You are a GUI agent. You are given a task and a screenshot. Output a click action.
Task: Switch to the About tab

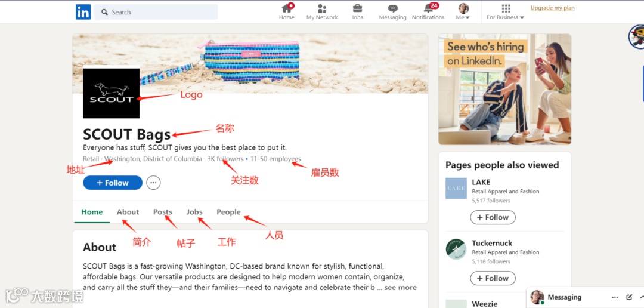point(128,212)
